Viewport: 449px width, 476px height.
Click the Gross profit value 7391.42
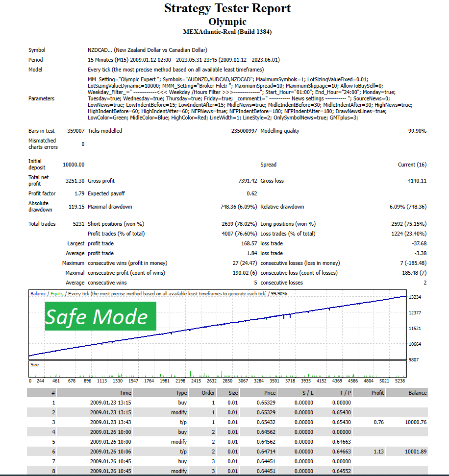tap(248, 181)
